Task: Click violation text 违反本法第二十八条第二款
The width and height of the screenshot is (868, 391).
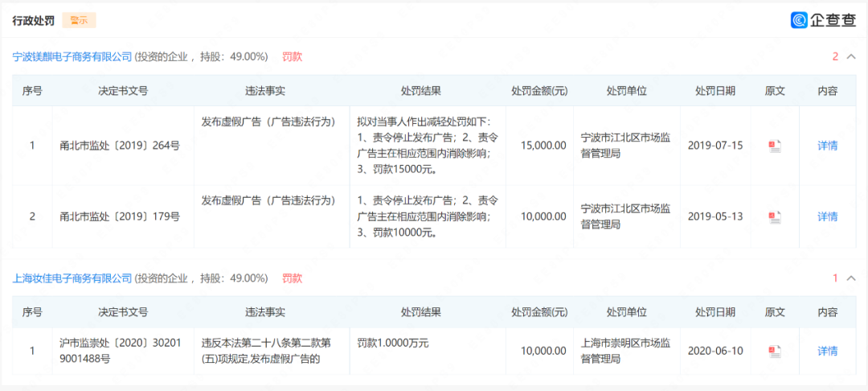Action: 266,351
